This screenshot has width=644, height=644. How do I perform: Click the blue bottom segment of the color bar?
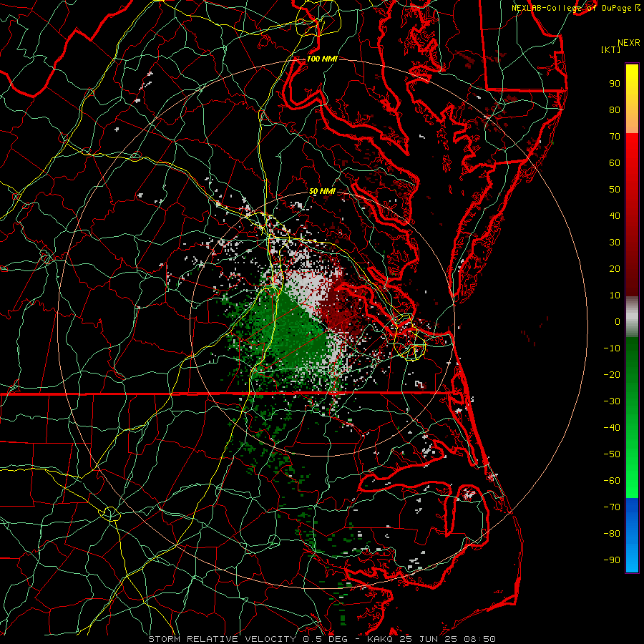click(x=632, y=535)
